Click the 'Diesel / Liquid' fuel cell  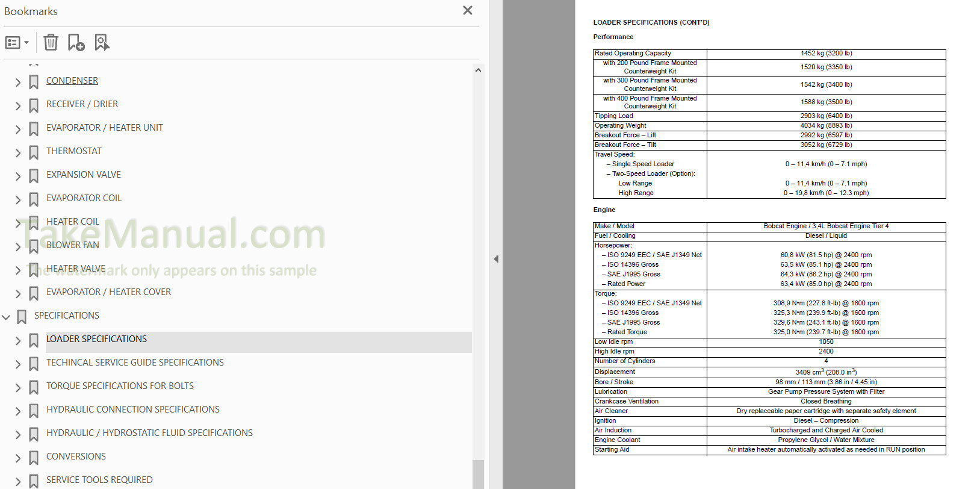coord(826,236)
